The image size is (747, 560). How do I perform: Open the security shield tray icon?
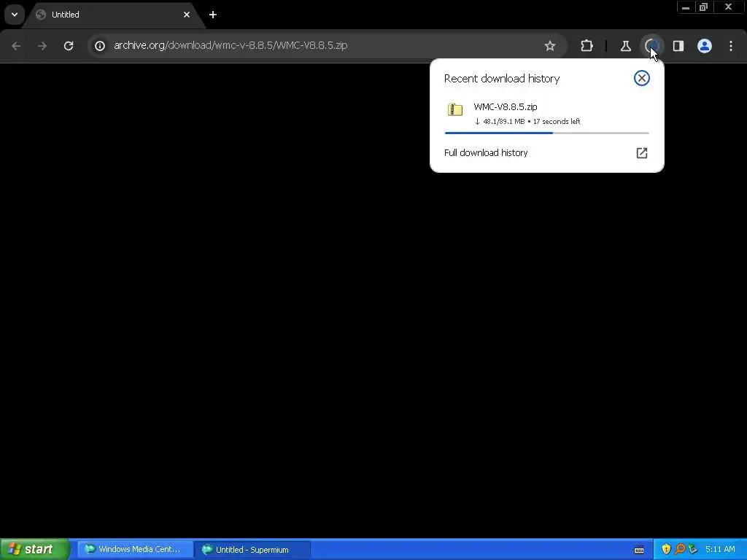[666, 549]
